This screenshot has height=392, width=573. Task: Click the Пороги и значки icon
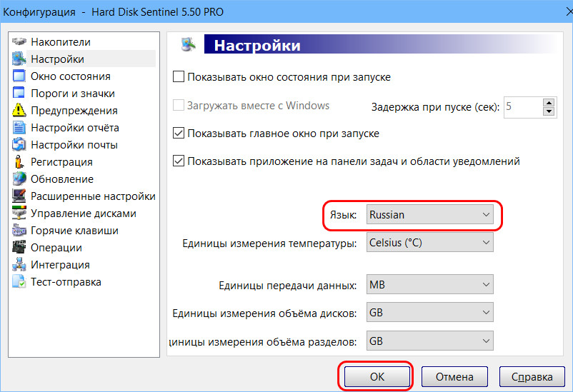19,93
